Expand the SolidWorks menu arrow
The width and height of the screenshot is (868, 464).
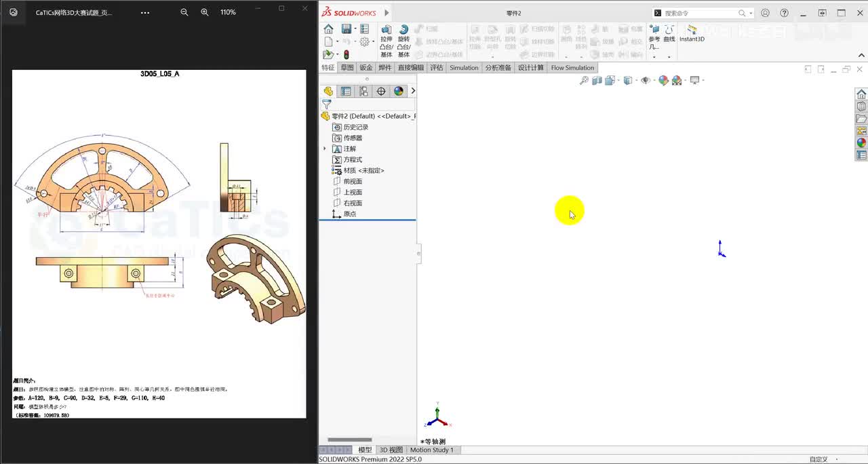[387, 13]
